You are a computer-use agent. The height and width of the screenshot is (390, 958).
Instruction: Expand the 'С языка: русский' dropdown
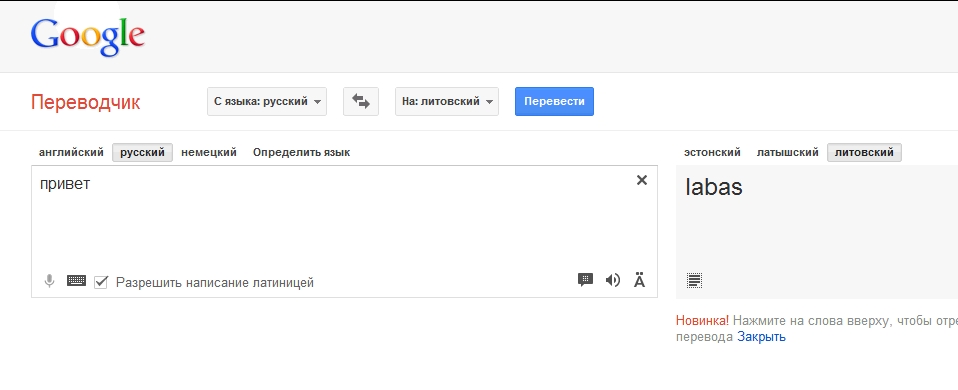[267, 101]
